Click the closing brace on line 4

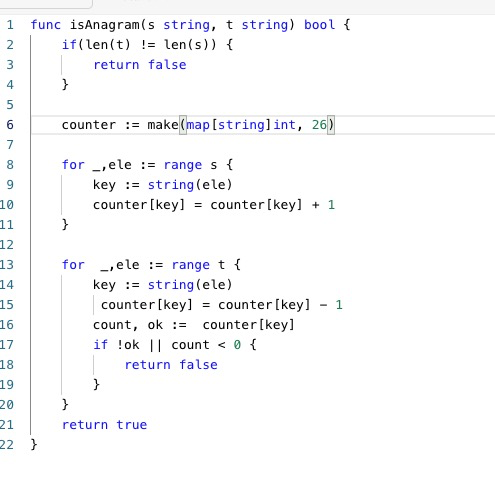point(65,85)
